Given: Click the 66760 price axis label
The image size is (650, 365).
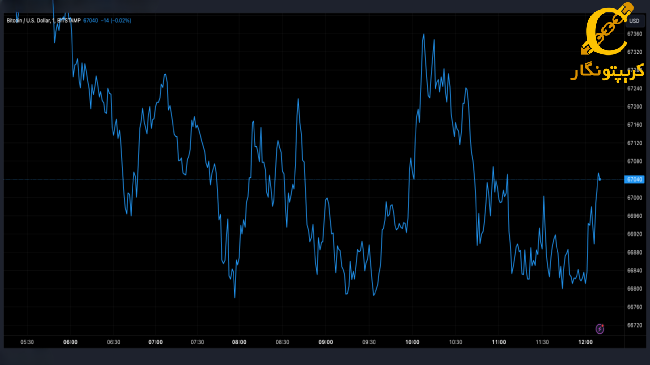Looking at the screenshot, I should 635,307.
